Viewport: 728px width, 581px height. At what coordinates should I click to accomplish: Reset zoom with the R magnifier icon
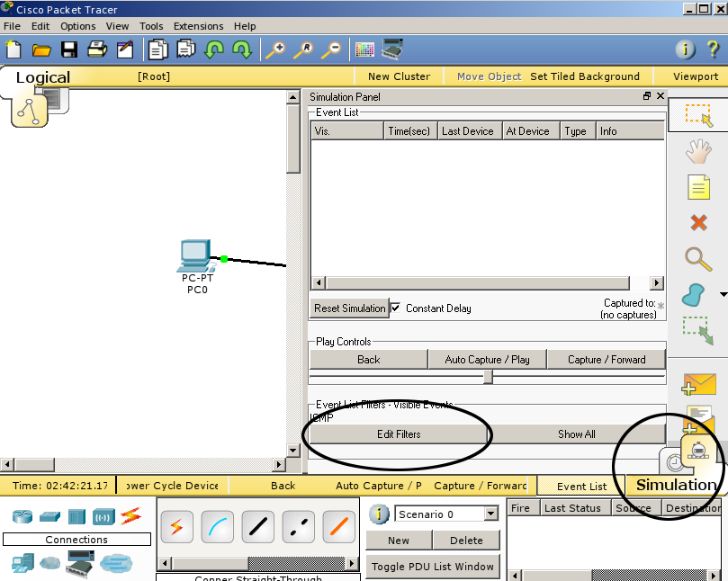[x=303, y=49]
